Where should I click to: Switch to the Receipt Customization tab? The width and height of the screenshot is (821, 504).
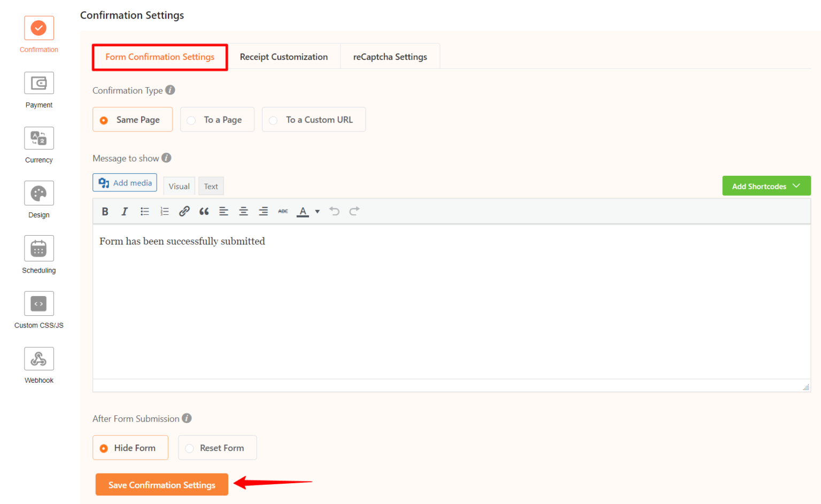[284, 56]
